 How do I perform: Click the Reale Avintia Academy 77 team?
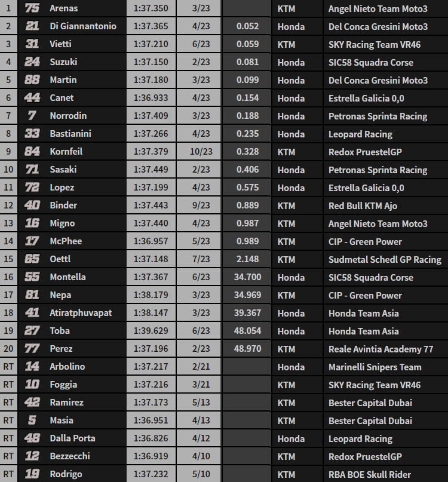tap(381, 349)
